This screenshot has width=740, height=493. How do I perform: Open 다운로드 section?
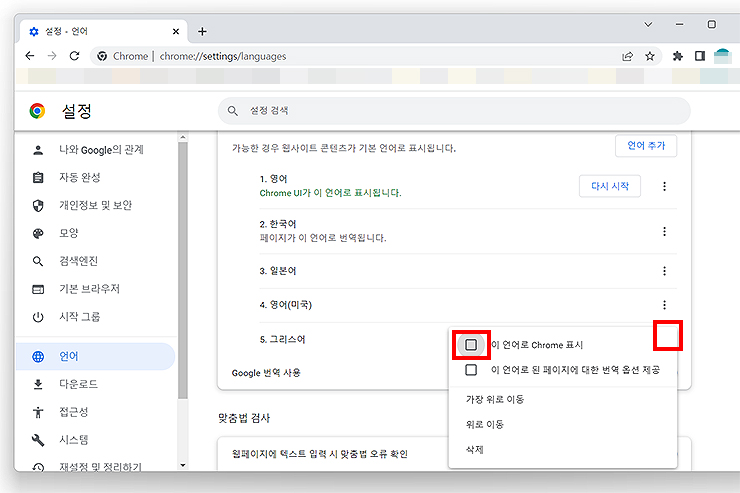point(78,384)
